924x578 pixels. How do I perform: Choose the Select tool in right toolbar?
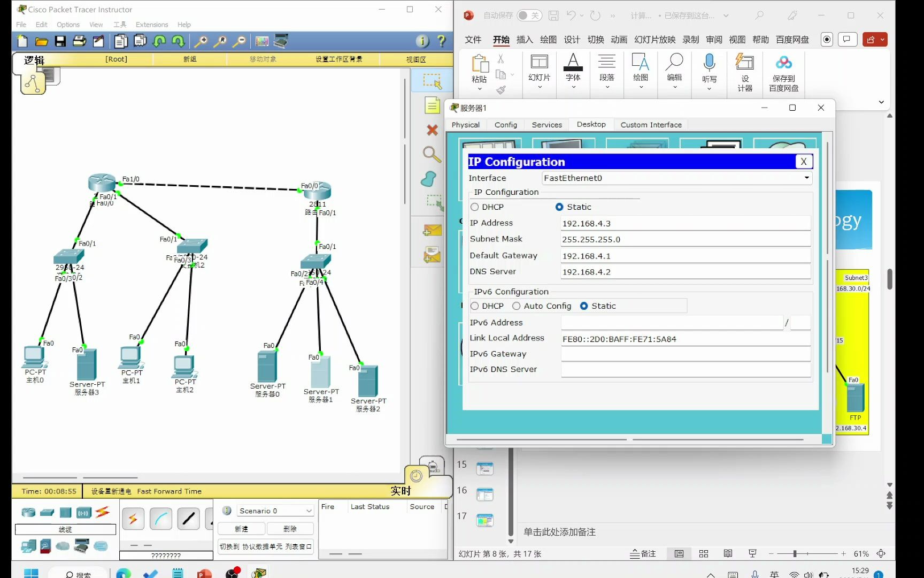coord(432,81)
